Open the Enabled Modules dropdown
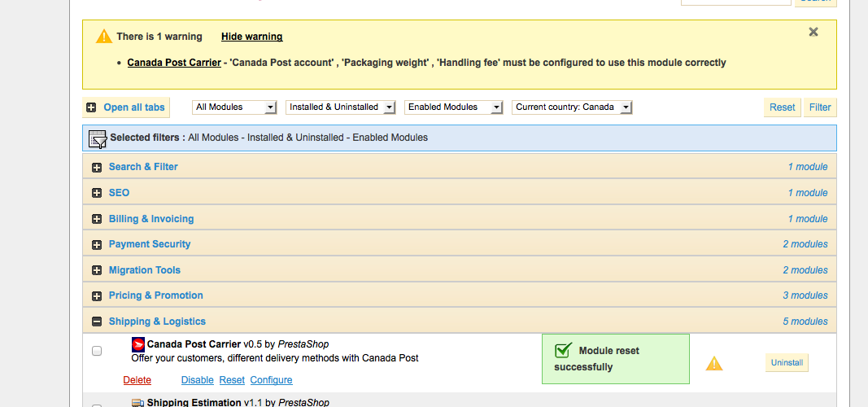This screenshot has width=868, height=407. pyautogui.click(x=453, y=107)
